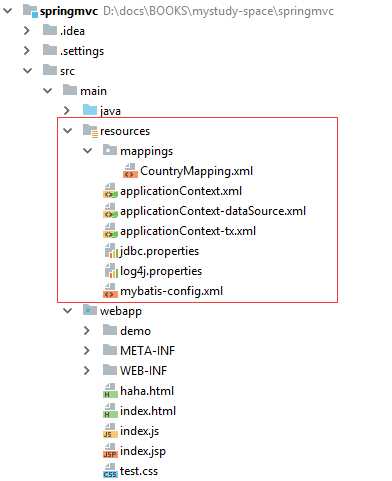Image resolution: width=392 pixels, height=481 pixels.
Task: Collapse the src folder chevron
Action: pos(27,71)
